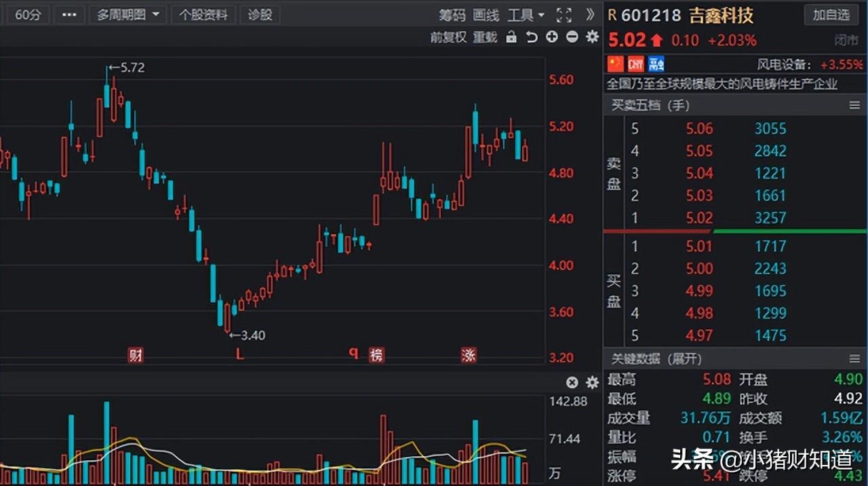Open the 买卖五档 hamburger menu icon
The width and height of the screenshot is (868, 486).
click(x=855, y=105)
